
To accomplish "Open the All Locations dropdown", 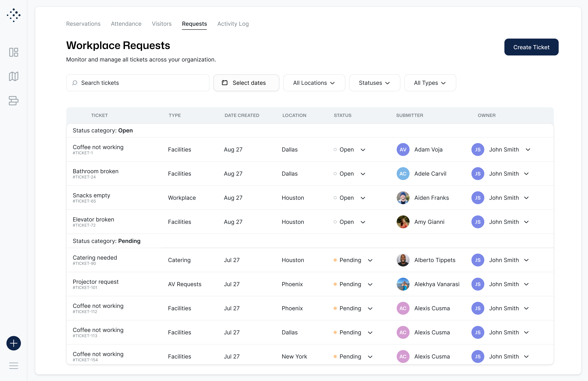I will pos(314,83).
